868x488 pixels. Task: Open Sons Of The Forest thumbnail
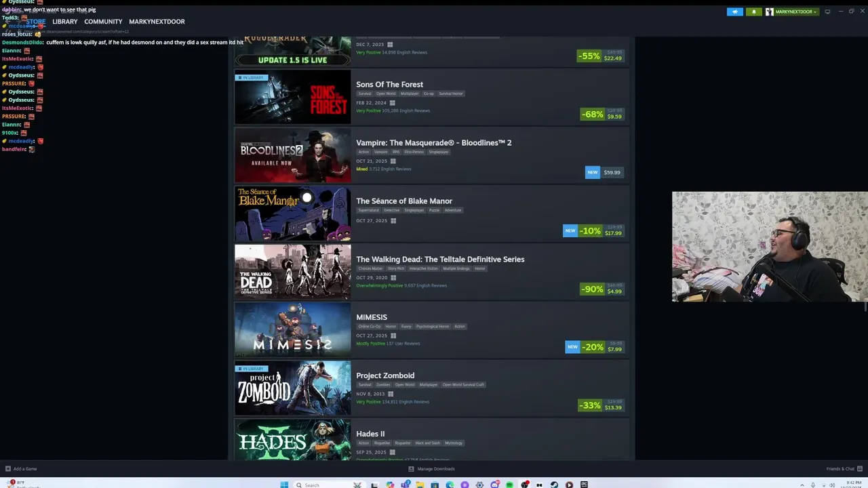click(293, 98)
